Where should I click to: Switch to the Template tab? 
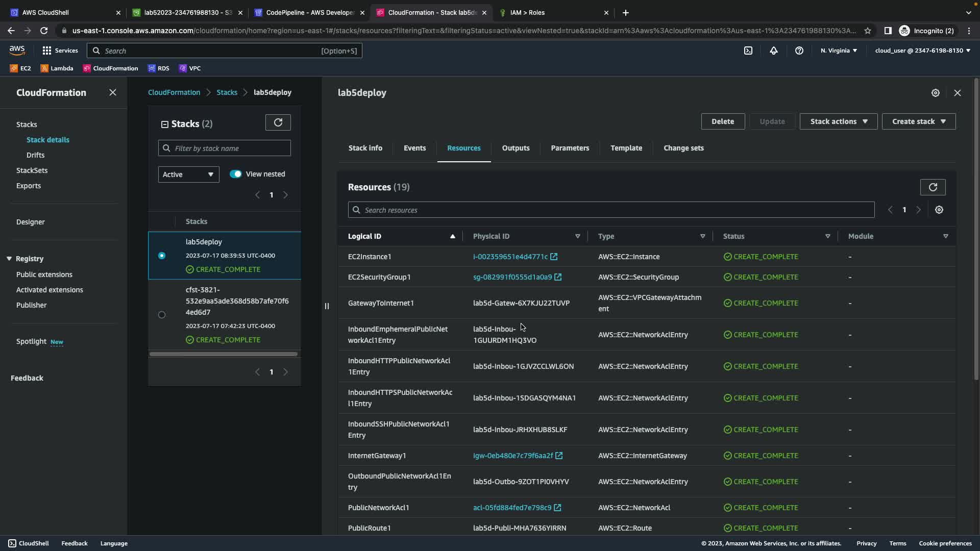tap(626, 148)
